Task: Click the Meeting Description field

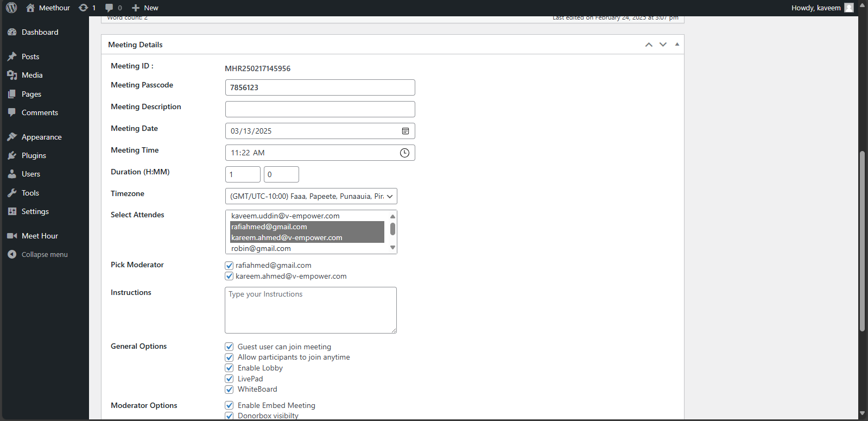Action: [320, 109]
